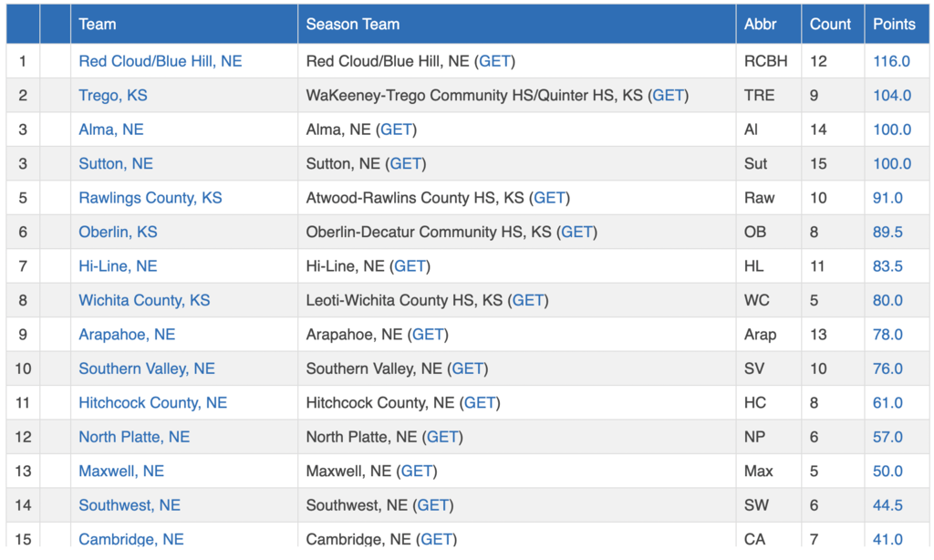934x560 pixels.
Task: Visit the Sutton, NE team link
Action: pos(116,164)
